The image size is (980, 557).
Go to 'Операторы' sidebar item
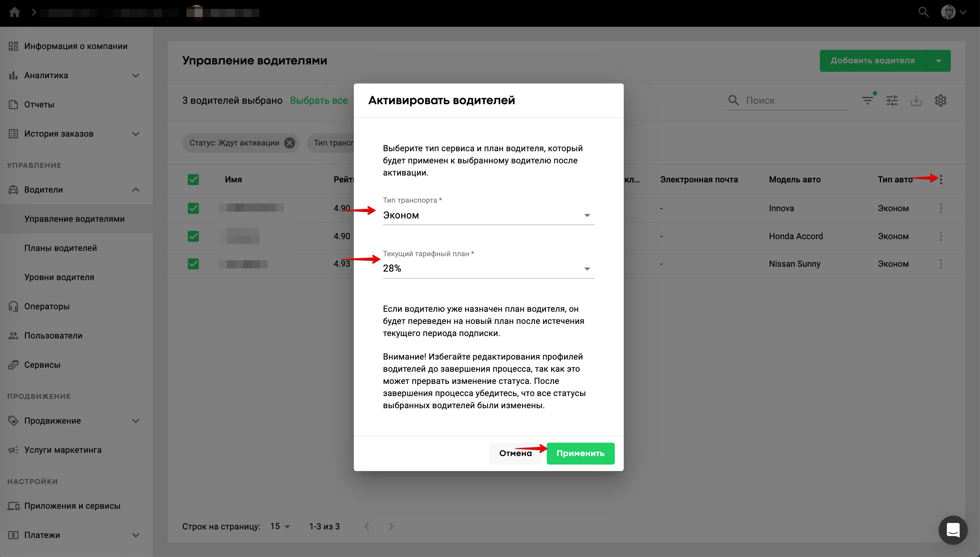(47, 306)
